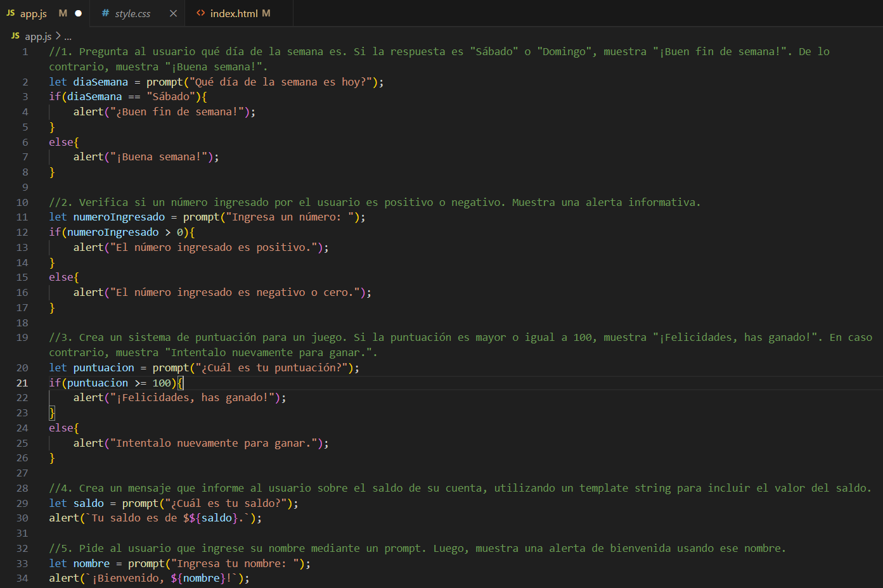Click line number 21 in the gutter

pos(22,383)
